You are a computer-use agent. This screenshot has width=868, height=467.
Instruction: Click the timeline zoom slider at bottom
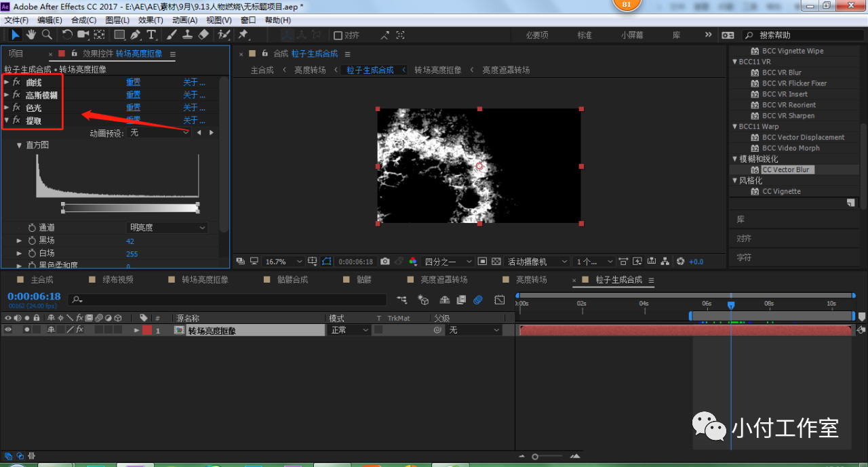[536, 457]
